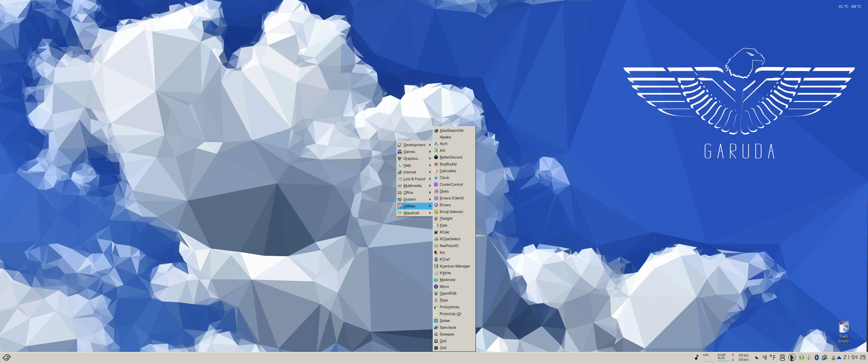The image size is (868, 363).
Task: Expand the Games category arrow
Action: [430, 152]
